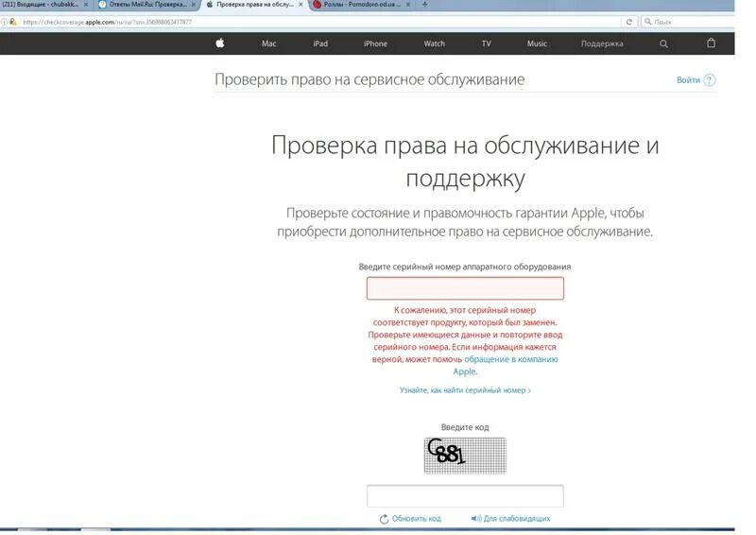
Task: Click Для слабовидящих accessibility link
Action: (x=517, y=519)
